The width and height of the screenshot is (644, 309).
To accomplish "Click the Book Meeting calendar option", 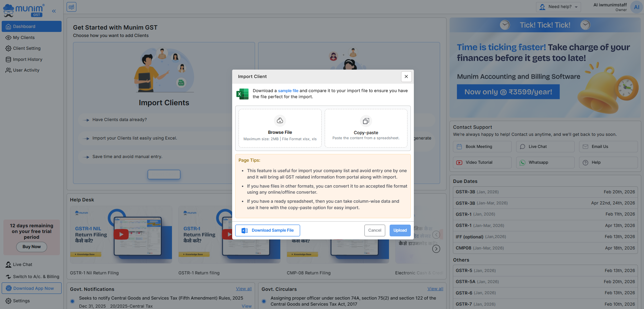I will coord(482,147).
